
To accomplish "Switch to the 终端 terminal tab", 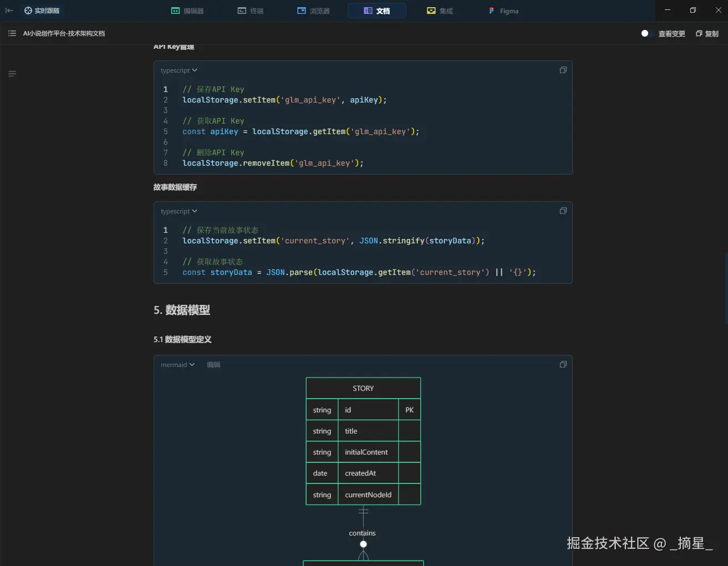I will 250,11.
